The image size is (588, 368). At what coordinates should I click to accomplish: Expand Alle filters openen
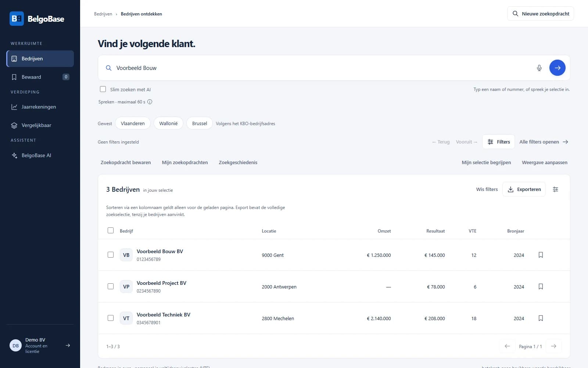[544, 142]
